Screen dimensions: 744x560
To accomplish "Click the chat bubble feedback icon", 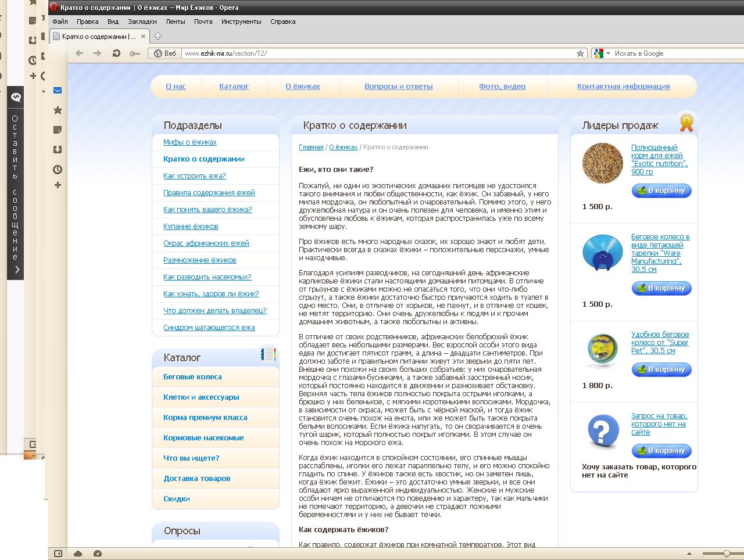I will click(x=16, y=98).
